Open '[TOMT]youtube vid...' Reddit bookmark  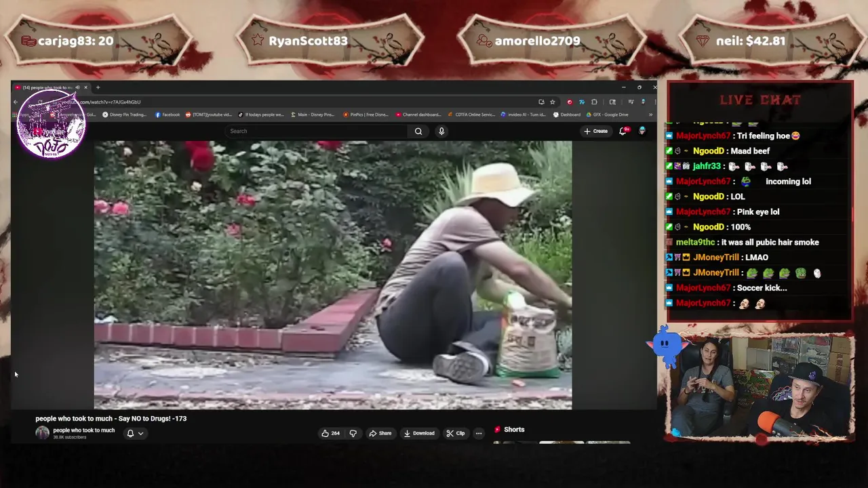point(209,115)
